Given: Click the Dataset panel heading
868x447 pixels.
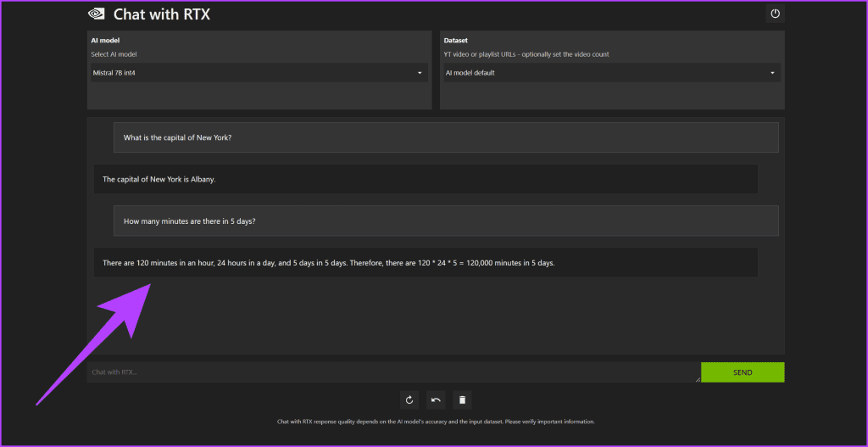Looking at the screenshot, I should click(455, 41).
